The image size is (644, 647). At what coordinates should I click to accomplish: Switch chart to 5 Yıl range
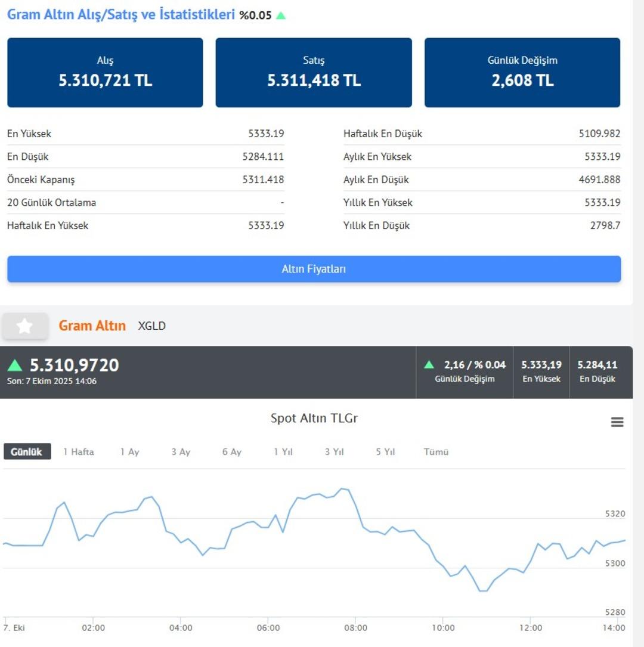click(x=385, y=451)
